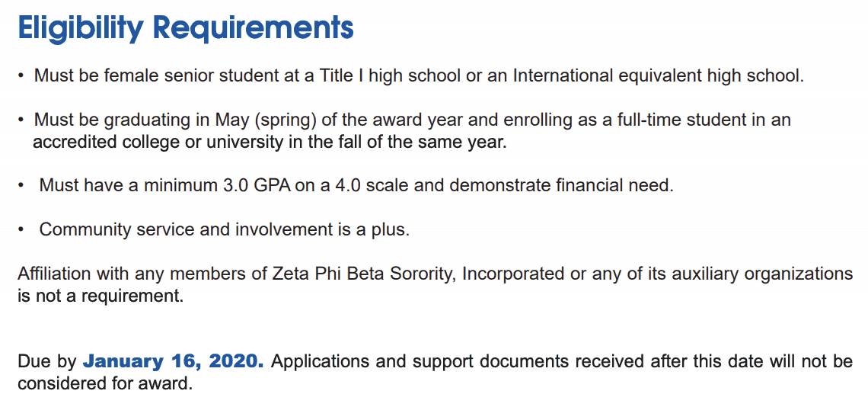Screen dimensions: 868x410
Task: Click the phrase 'International equivalent high school'
Action: tap(658, 76)
